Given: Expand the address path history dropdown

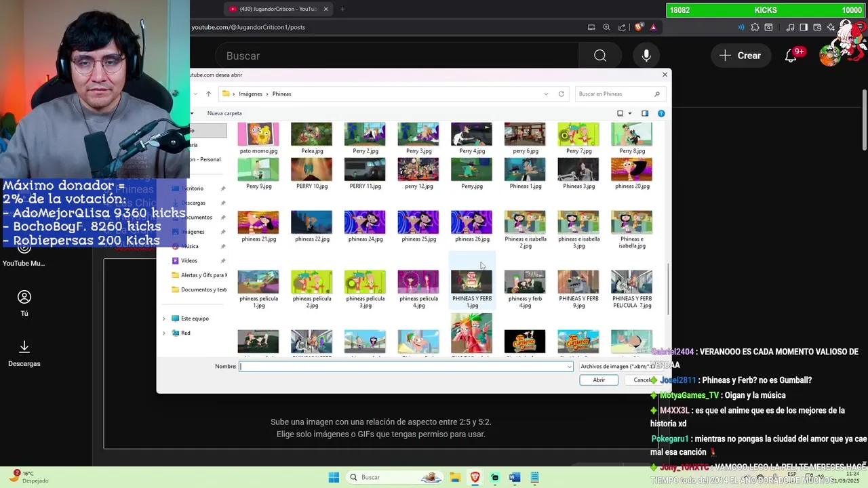Looking at the screenshot, I should [x=546, y=94].
